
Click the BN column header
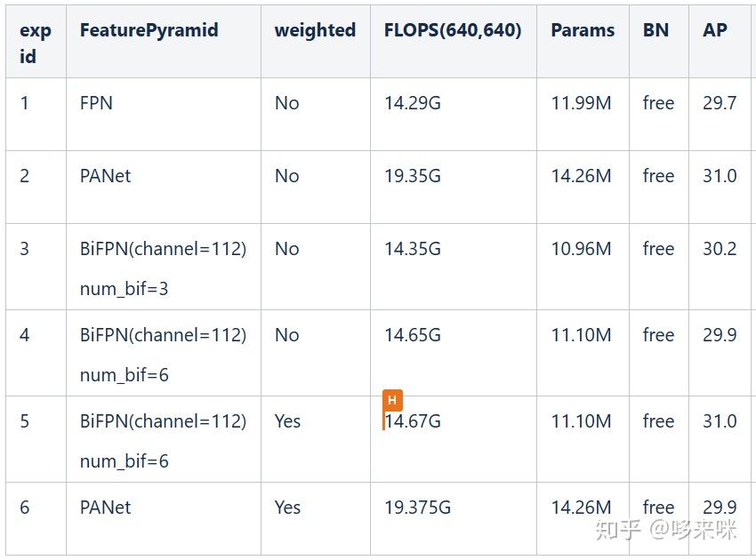[x=655, y=29]
